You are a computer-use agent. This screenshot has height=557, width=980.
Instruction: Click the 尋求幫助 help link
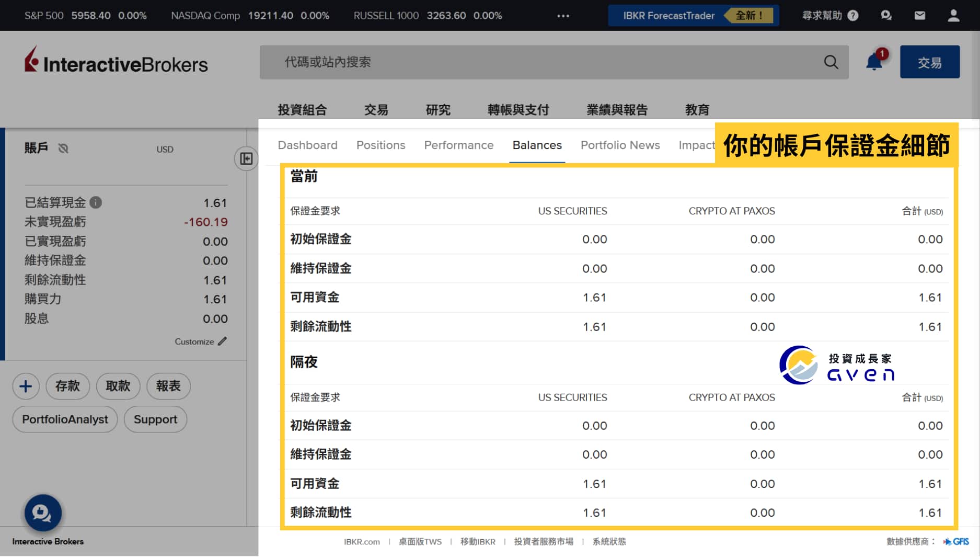point(822,16)
